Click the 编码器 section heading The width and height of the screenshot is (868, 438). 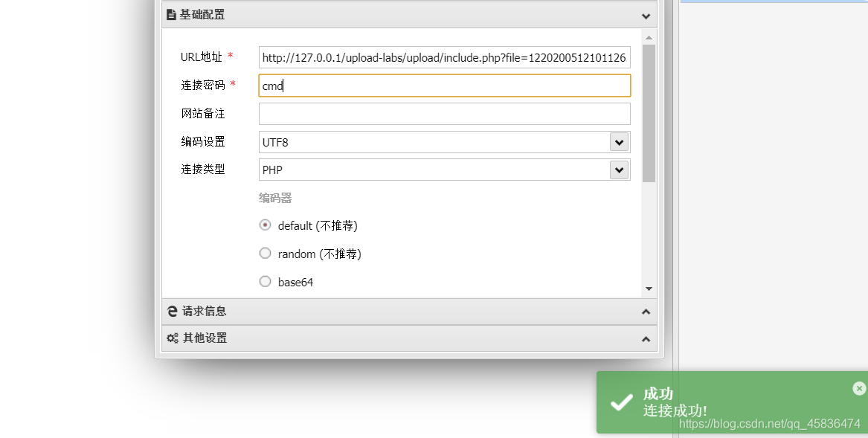point(275,199)
